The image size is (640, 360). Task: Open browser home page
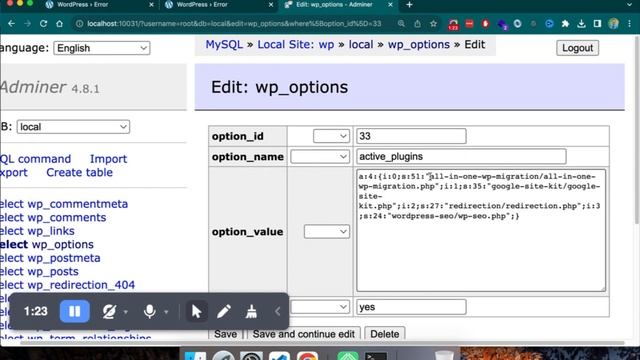[60, 24]
